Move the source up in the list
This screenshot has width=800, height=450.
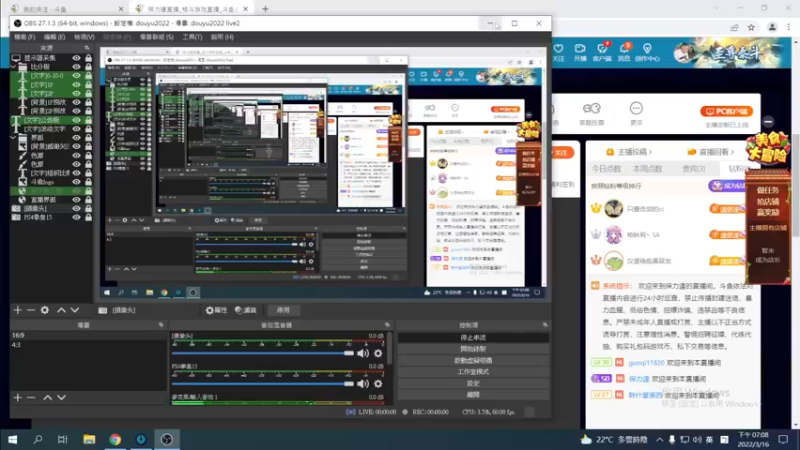point(61,310)
